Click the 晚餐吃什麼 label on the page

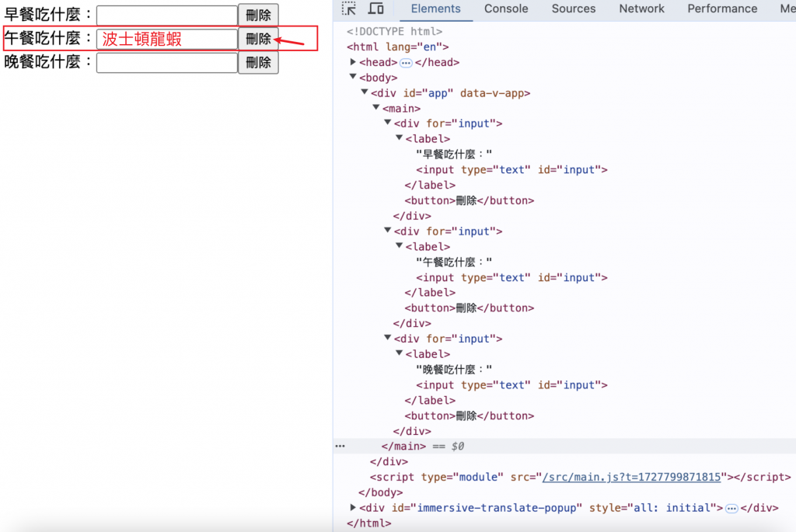(x=48, y=62)
